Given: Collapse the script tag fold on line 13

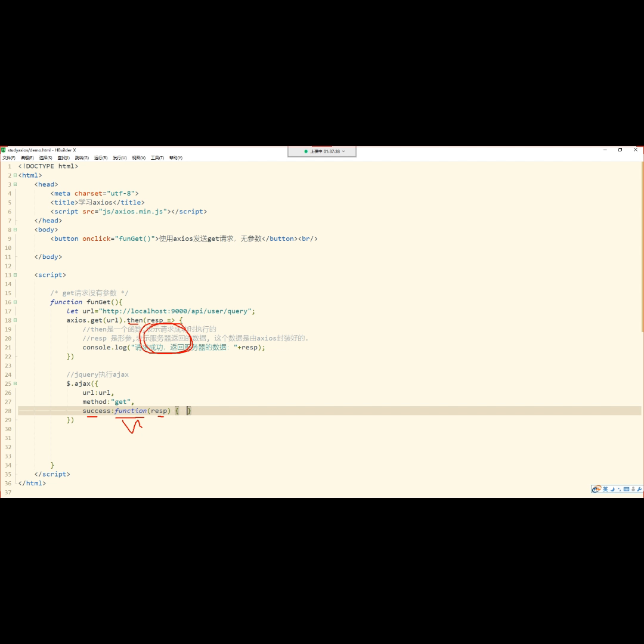Looking at the screenshot, I should (15, 275).
